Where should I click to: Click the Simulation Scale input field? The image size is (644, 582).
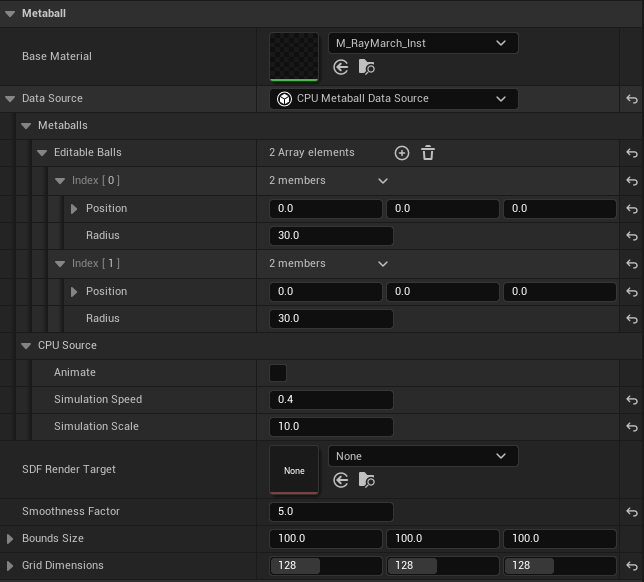point(331,427)
